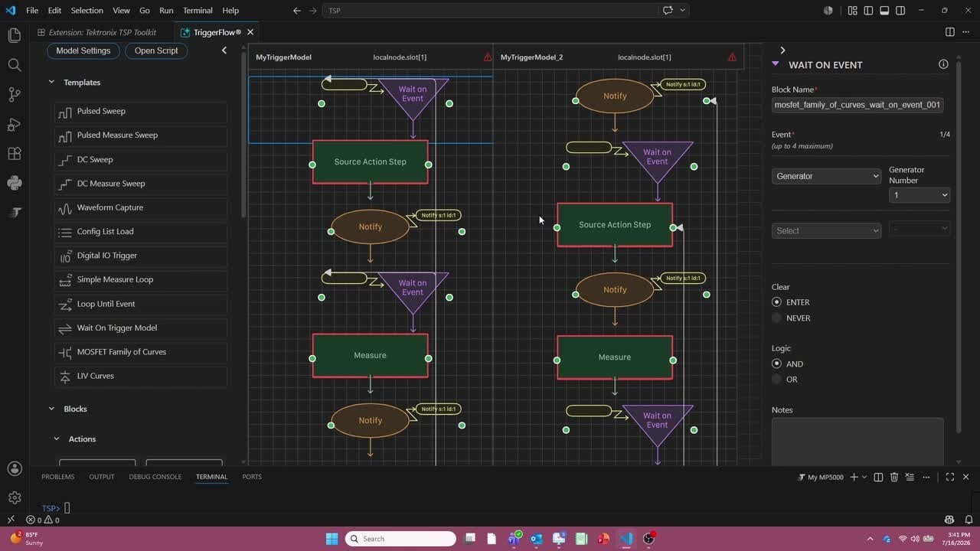Open the File menu

[x=32, y=11]
